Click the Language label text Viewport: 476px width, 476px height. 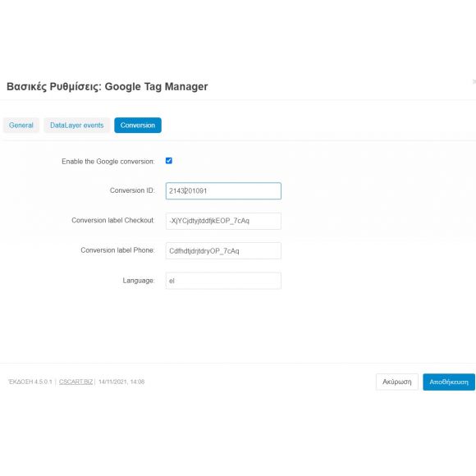(x=139, y=281)
